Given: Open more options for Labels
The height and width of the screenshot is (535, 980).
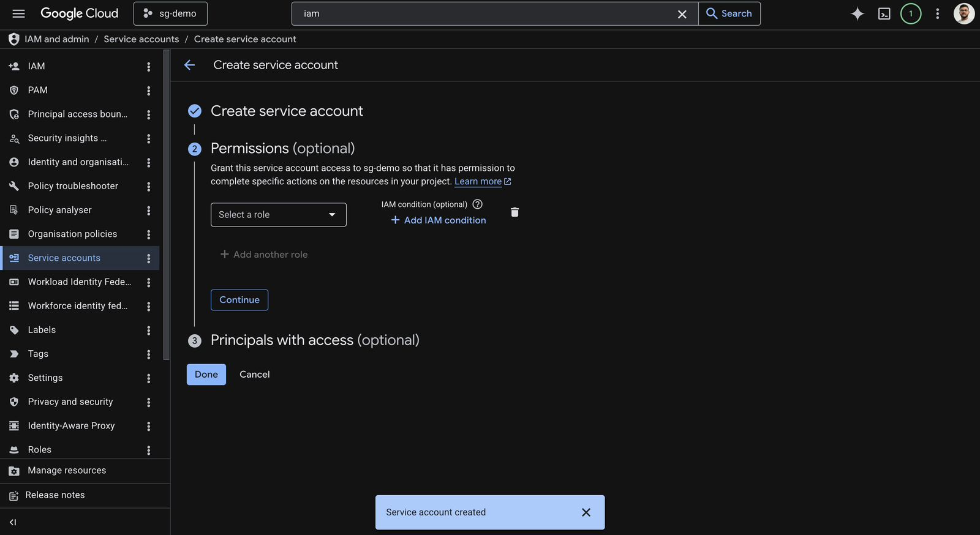Looking at the screenshot, I should [x=148, y=331].
